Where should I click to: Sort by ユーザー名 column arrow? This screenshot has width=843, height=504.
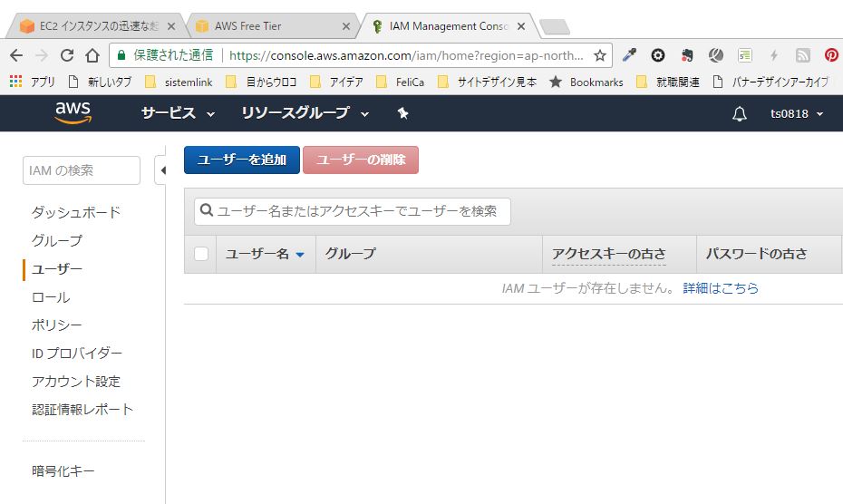click(300, 255)
